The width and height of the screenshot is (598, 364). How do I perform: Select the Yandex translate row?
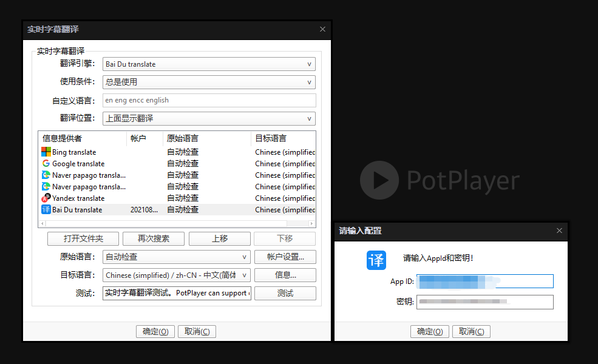177,198
